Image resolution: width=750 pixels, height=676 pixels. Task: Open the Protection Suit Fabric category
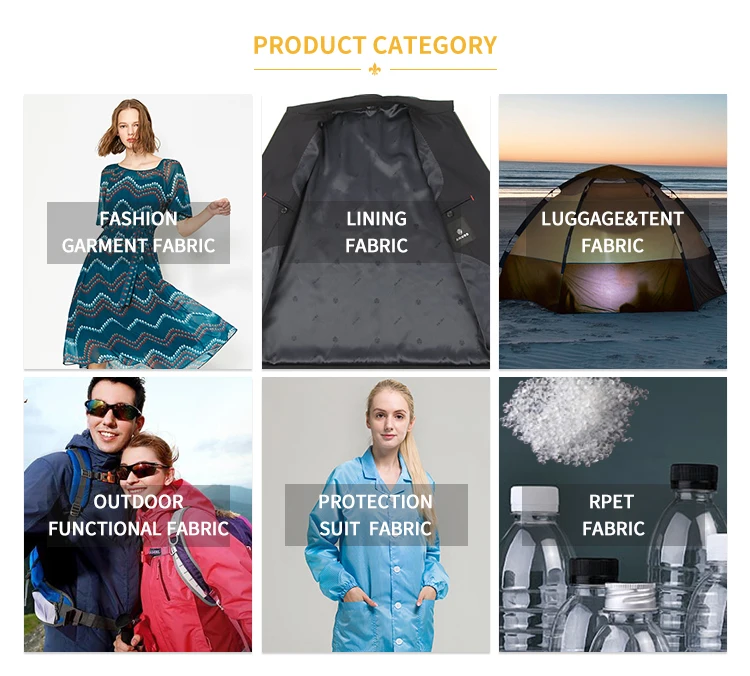[x=375, y=515]
